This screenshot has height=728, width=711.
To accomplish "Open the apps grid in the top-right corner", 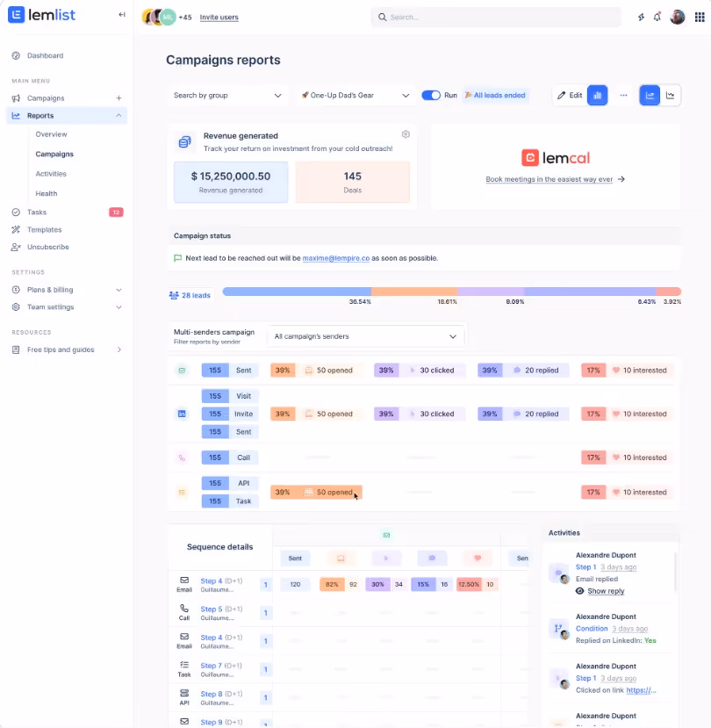I will [x=700, y=17].
